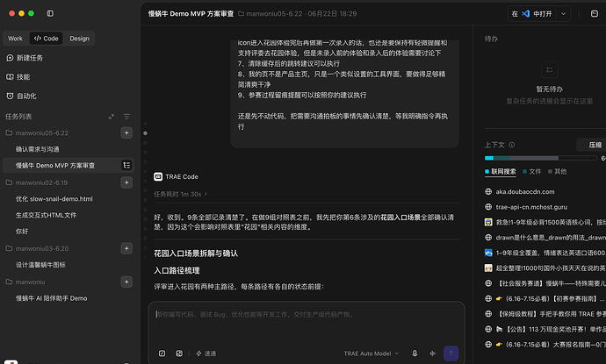Add a task to the manwoniu folder
606x364 pixels.
click(126, 282)
